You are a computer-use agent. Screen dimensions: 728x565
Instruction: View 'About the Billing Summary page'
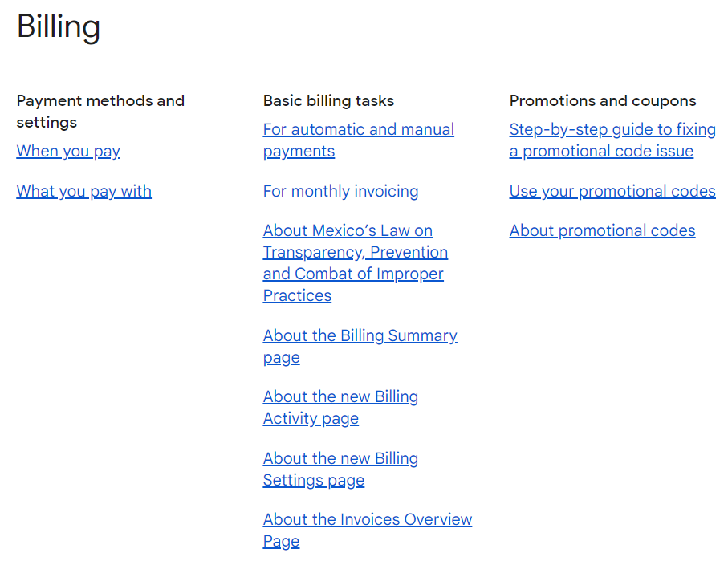[360, 347]
